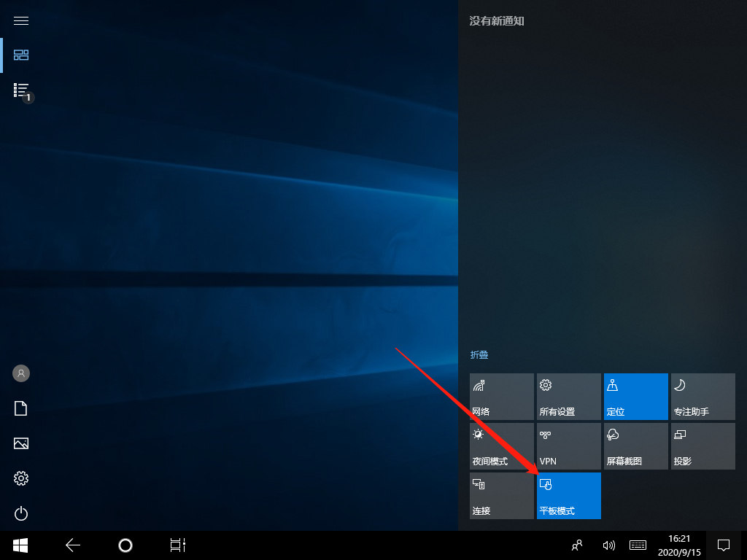Open Settings gear in Start sidebar
Screen dimensions: 747x560
21,478
